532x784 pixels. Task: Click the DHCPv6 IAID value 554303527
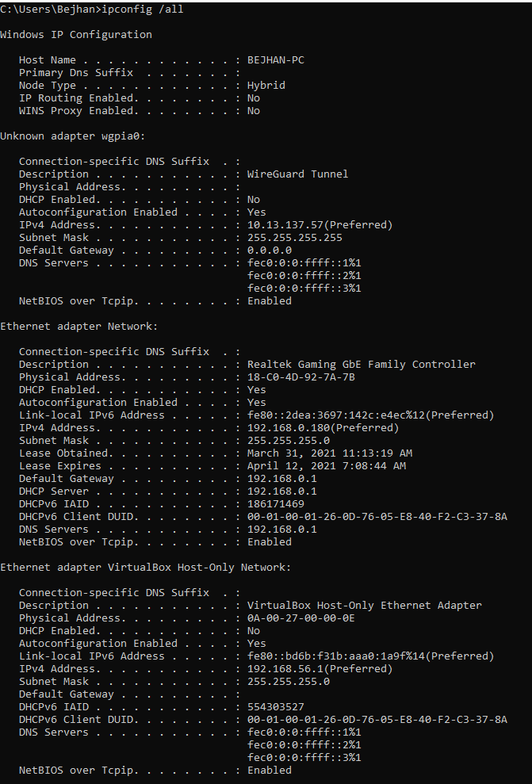pos(276,707)
